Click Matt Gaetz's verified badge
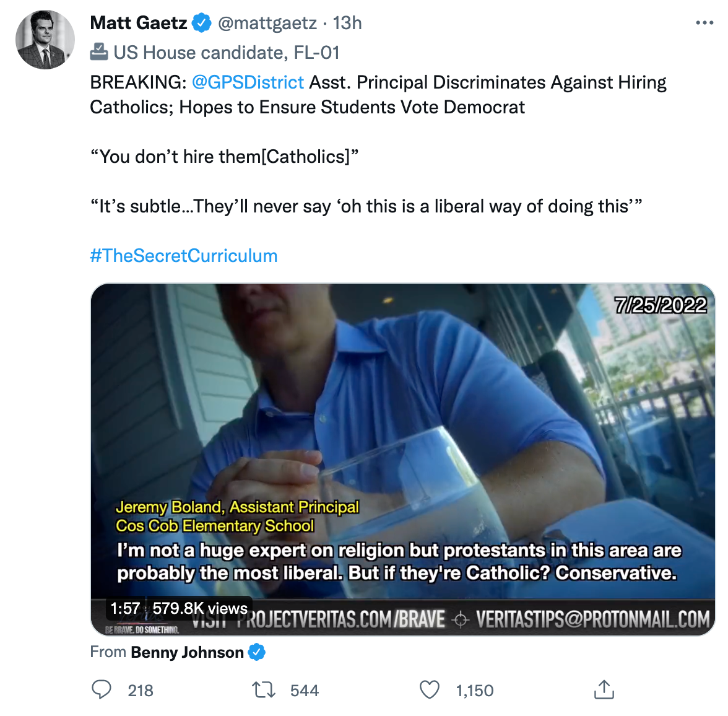This screenshot has height=716, width=728. pyautogui.click(x=201, y=23)
